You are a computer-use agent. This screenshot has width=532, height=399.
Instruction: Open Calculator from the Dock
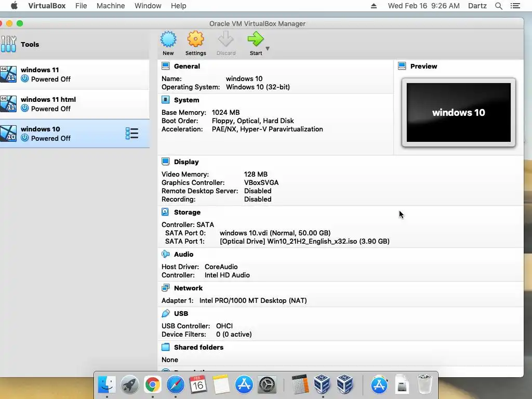point(300,384)
